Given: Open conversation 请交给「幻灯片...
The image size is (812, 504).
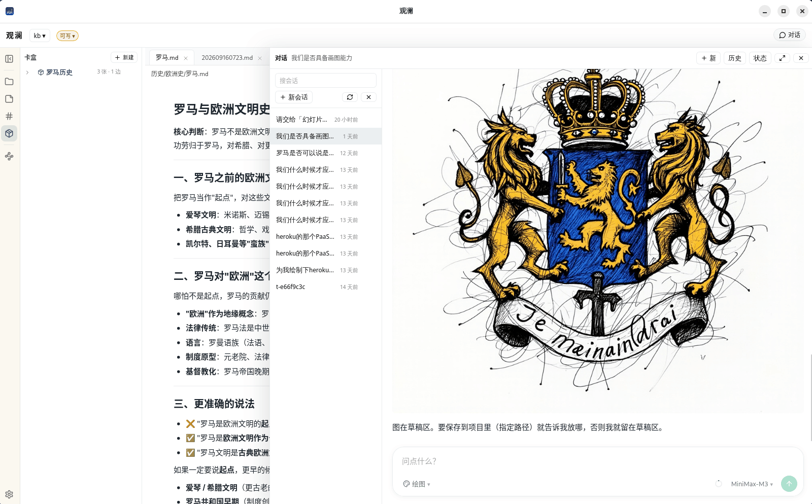Looking at the screenshot, I should [x=326, y=120].
